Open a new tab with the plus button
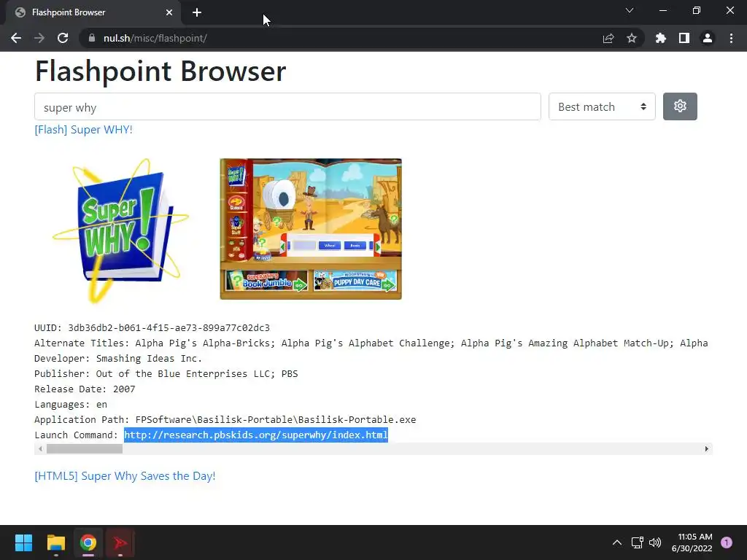The image size is (747, 560). tap(197, 13)
